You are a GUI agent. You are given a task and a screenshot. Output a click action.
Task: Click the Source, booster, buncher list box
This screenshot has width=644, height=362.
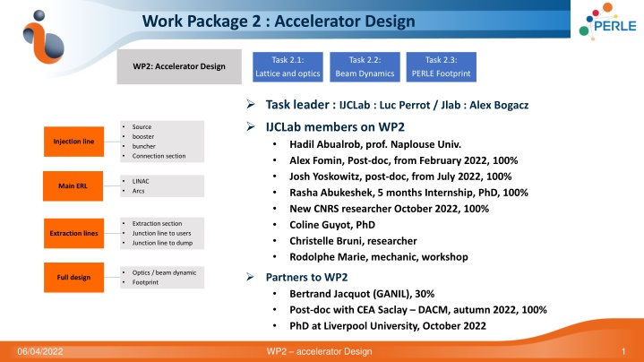pyautogui.click(x=161, y=142)
